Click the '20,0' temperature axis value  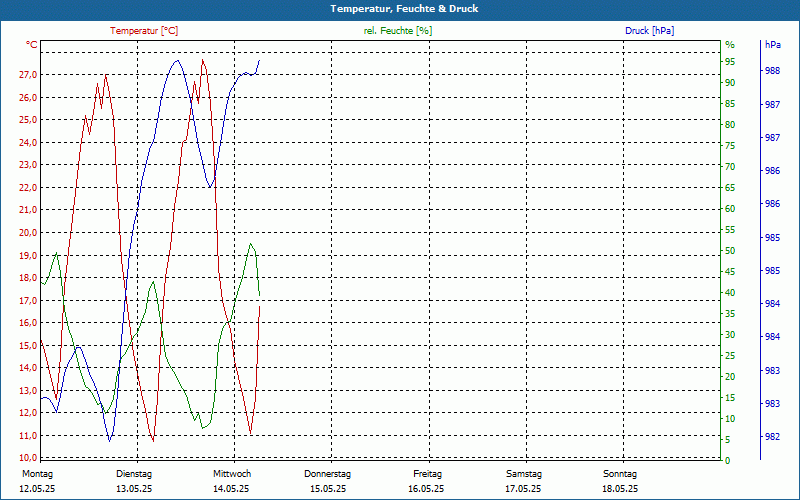click(28, 233)
